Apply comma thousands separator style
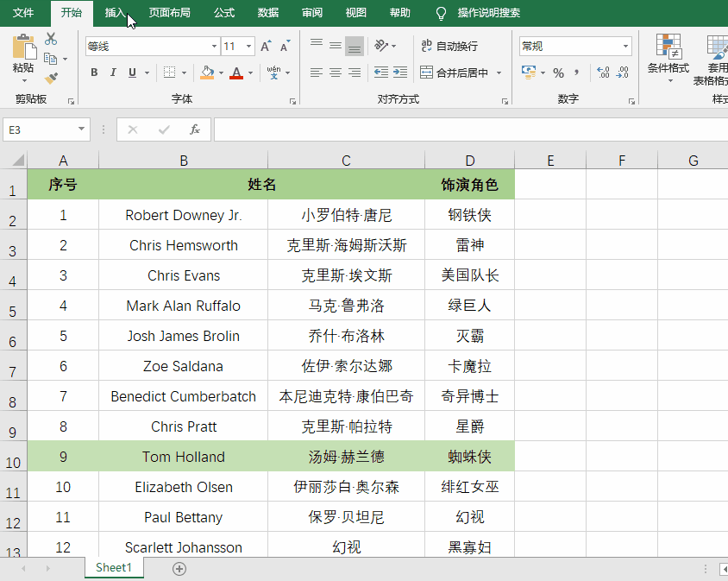 (577, 73)
